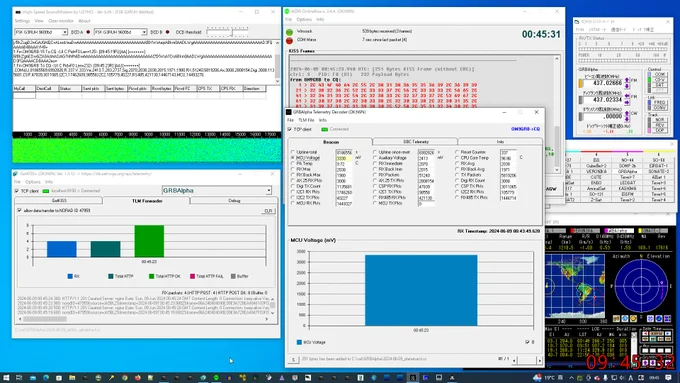The height and width of the screenshot is (383, 680).
Task: Toggle allow data transfer to NORAD ID checkbox
Action: tap(19, 210)
